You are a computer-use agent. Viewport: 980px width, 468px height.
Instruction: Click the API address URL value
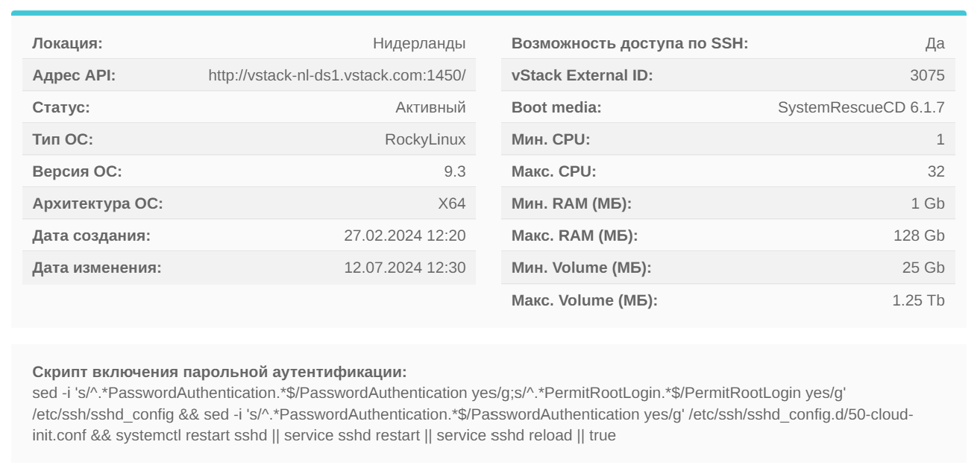pyautogui.click(x=337, y=75)
